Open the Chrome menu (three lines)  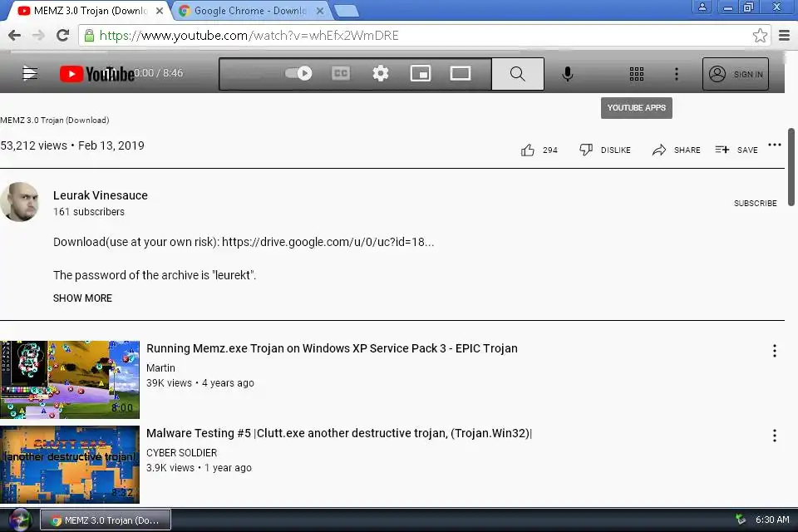[x=784, y=35]
